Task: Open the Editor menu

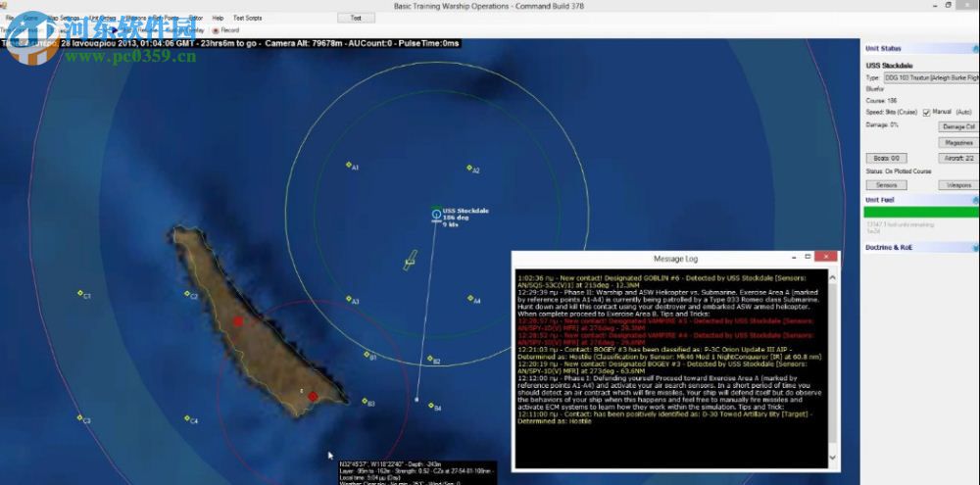Action: coord(196,18)
